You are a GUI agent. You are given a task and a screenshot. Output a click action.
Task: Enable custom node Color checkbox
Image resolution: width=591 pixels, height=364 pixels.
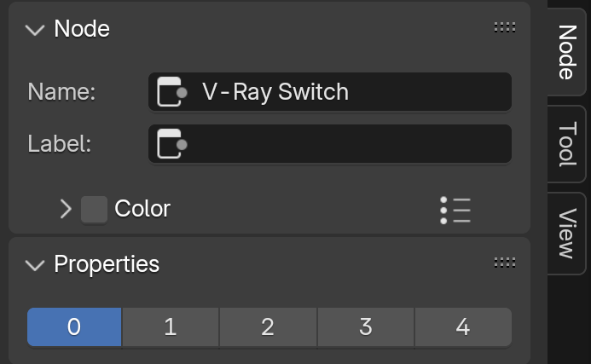click(94, 210)
